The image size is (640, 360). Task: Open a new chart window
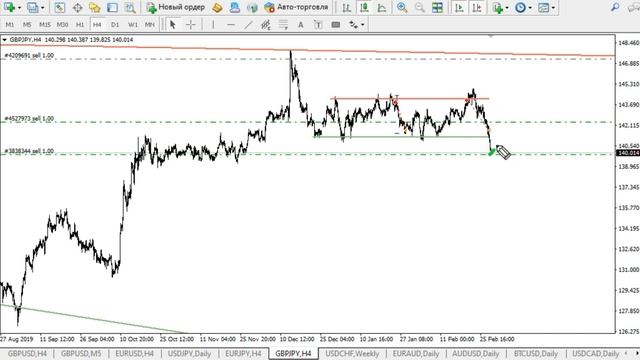pos(9,7)
